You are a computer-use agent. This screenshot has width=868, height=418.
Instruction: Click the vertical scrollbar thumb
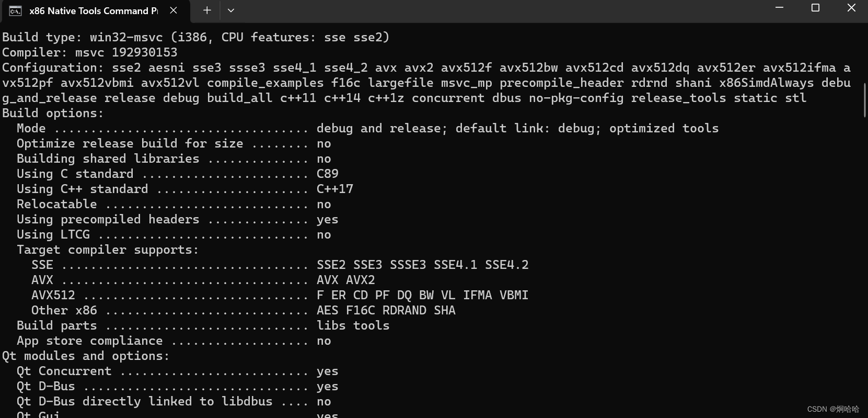click(864, 99)
